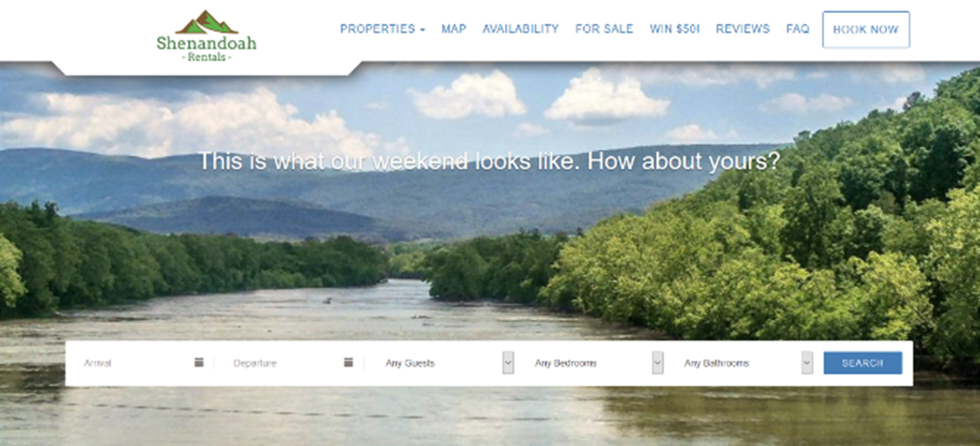Click the Shenandoah Rentals text logo
Screen dimensions: 980x446
pos(206,48)
